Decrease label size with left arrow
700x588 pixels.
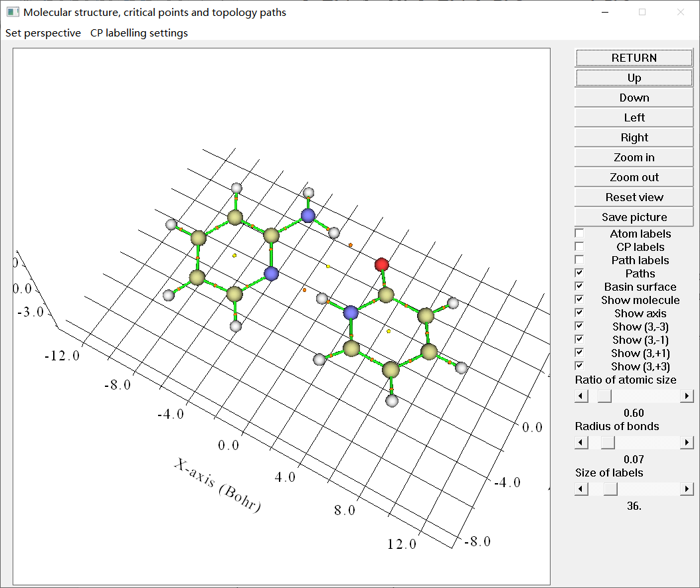click(581, 489)
